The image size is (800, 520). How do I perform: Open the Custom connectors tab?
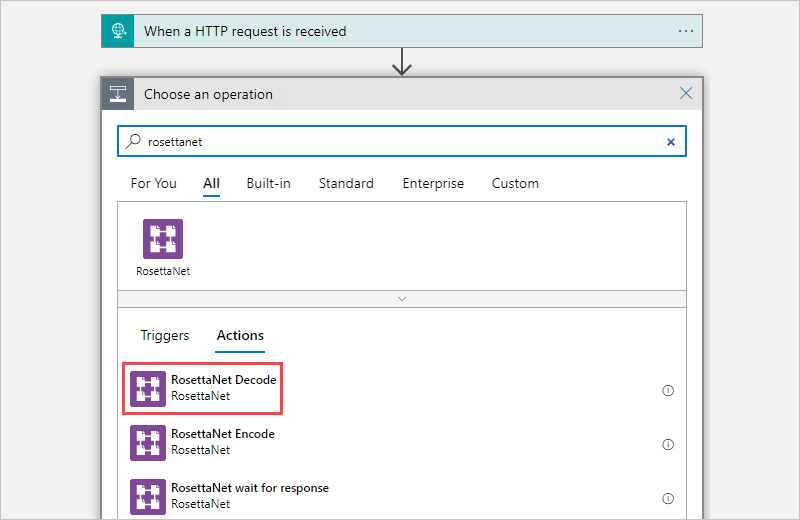coord(515,183)
